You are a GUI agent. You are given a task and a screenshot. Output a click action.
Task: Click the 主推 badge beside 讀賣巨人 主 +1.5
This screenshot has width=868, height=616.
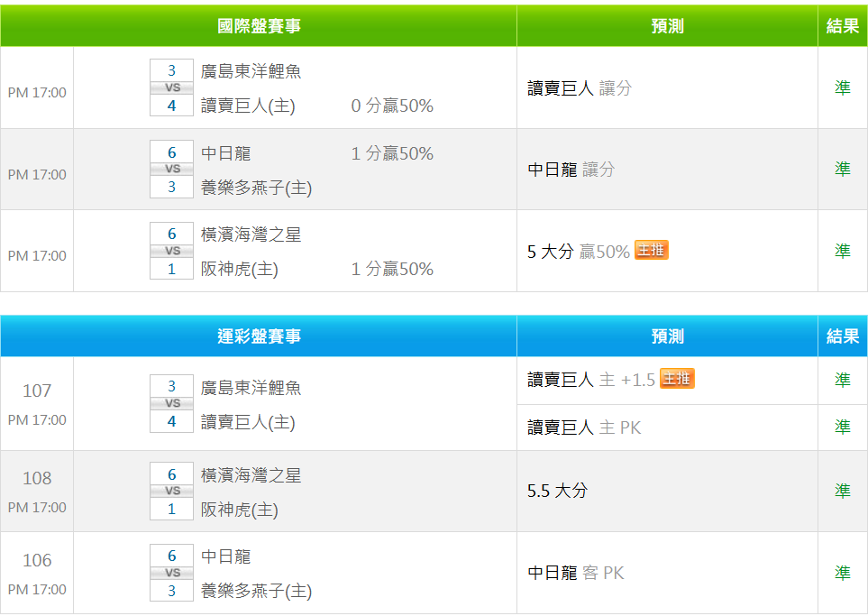click(677, 379)
